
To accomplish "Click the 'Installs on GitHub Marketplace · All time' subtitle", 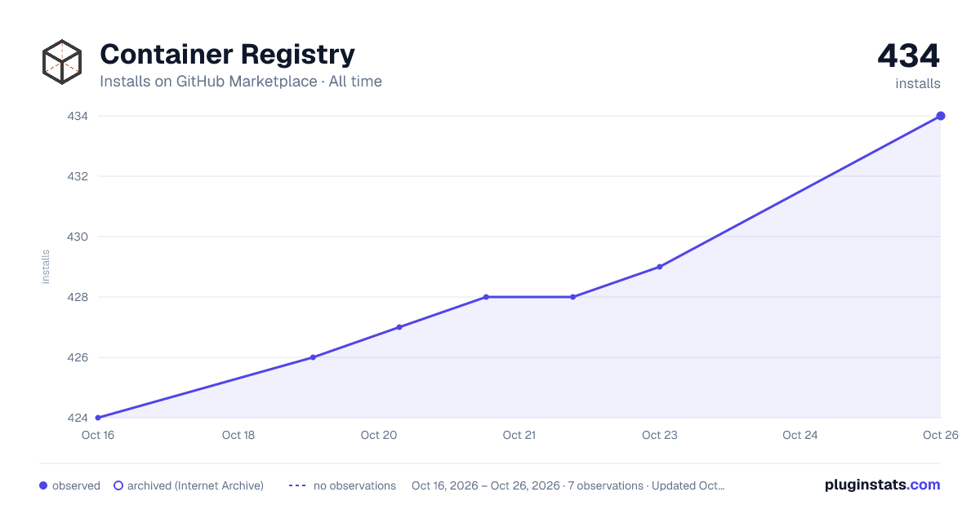I will (x=241, y=82).
